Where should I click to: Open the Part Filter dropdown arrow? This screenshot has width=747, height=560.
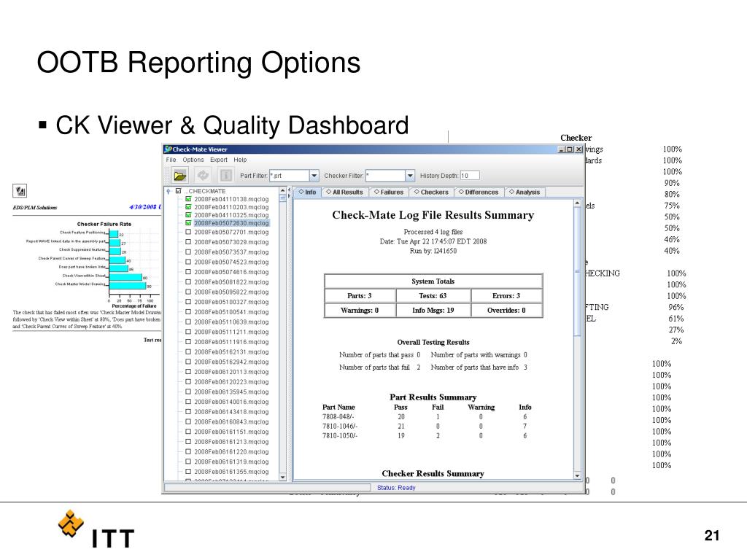(314, 176)
